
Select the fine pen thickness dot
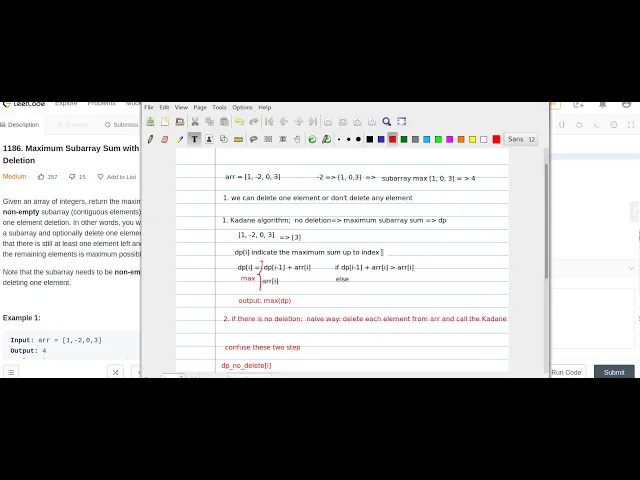pos(339,139)
